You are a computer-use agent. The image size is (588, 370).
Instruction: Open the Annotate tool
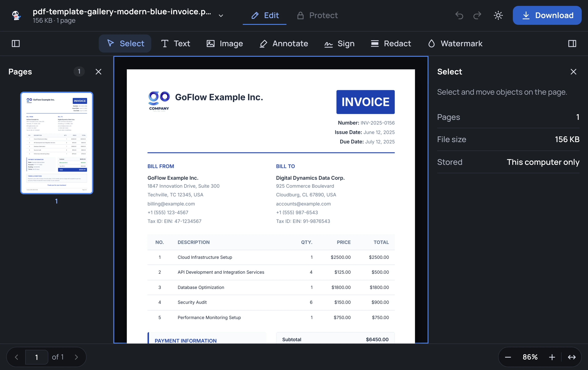coord(284,44)
